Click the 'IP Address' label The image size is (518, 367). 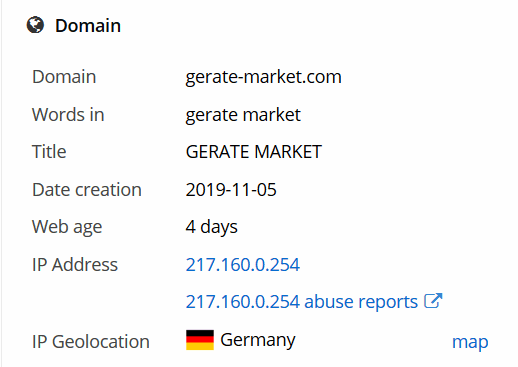point(75,265)
